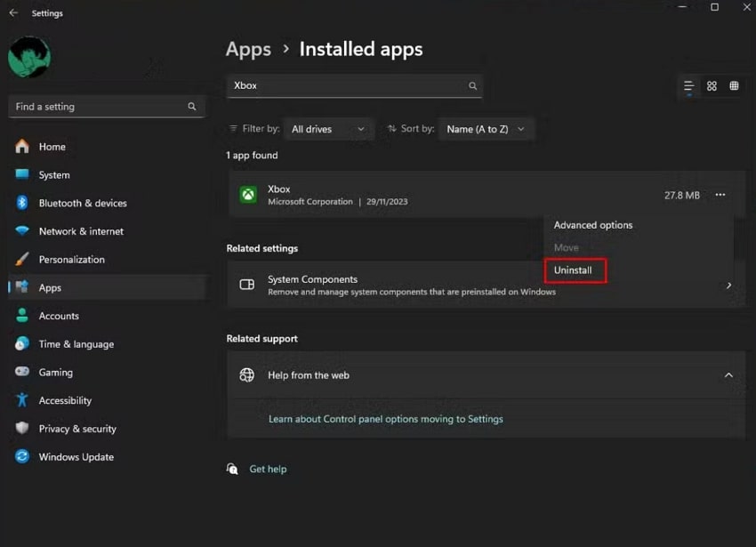
Task: Click the search icon in the apps search box
Action: (x=472, y=86)
